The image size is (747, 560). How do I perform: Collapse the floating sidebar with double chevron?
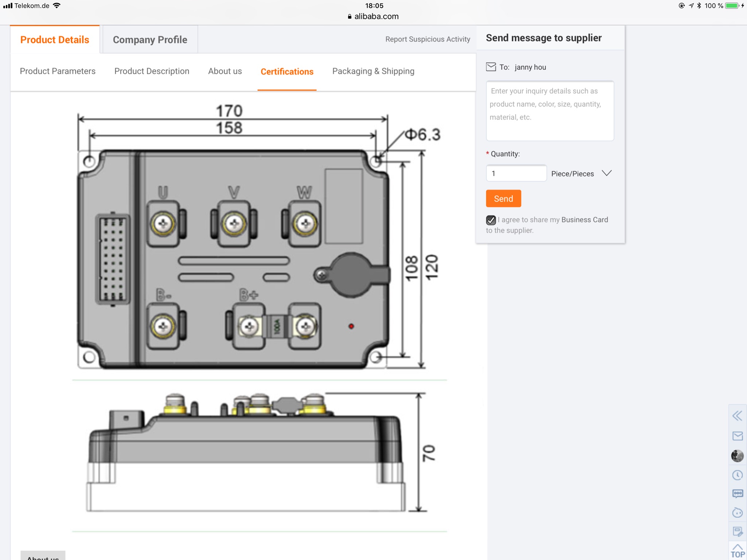click(737, 416)
